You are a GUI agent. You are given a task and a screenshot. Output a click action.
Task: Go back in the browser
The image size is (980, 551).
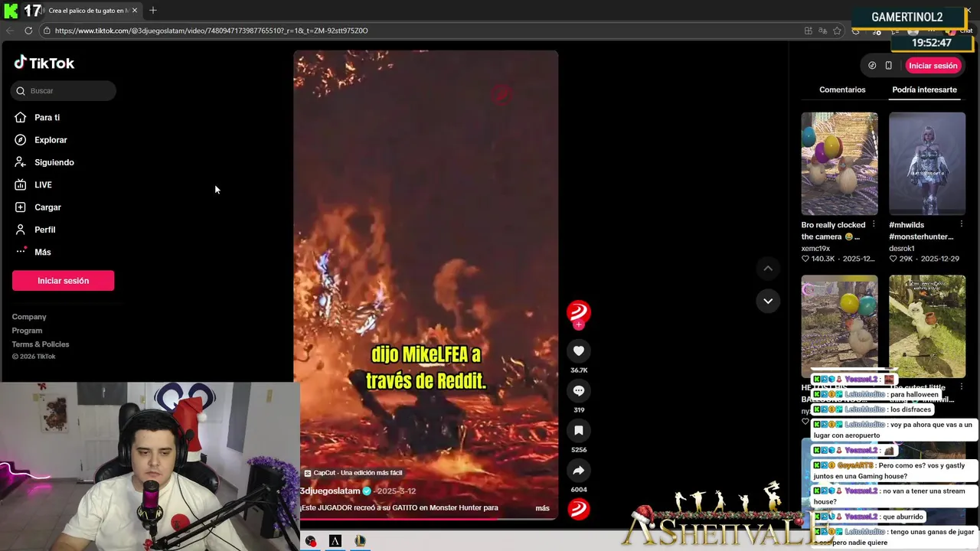pyautogui.click(x=9, y=31)
